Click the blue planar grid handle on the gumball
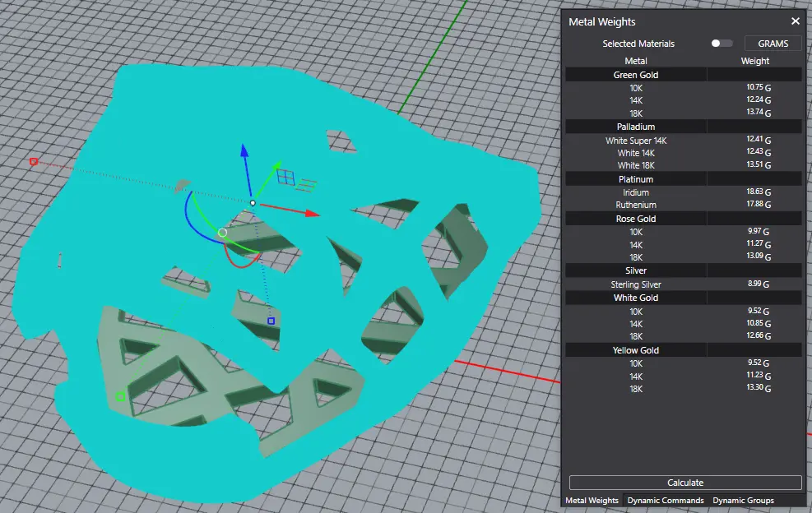Viewport: 812px width, 513px height. point(285,176)
